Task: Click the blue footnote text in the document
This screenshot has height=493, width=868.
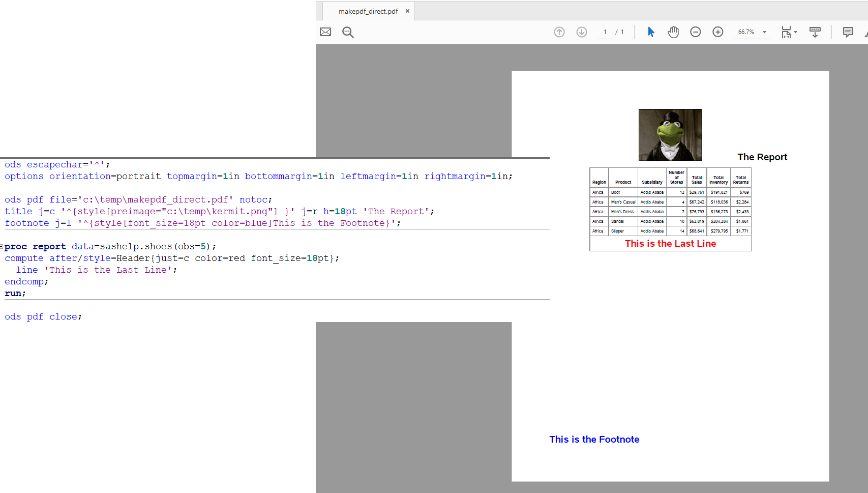Action: (594, 439)
